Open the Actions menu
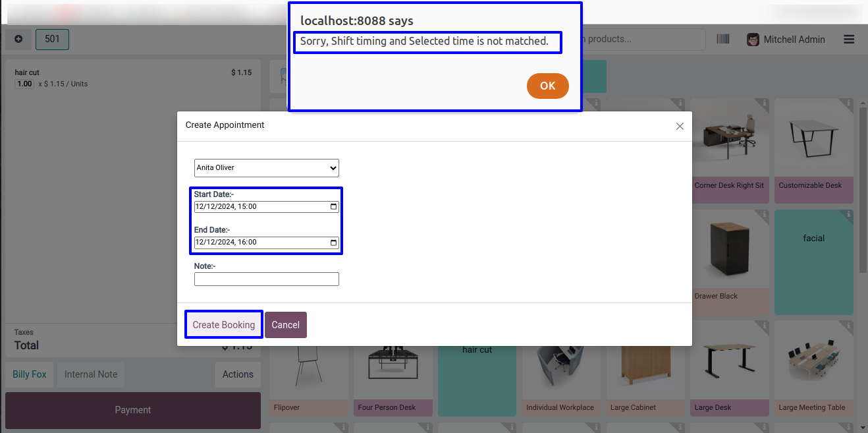This screenshot has height=433, width=868. [x=237, y=374]
